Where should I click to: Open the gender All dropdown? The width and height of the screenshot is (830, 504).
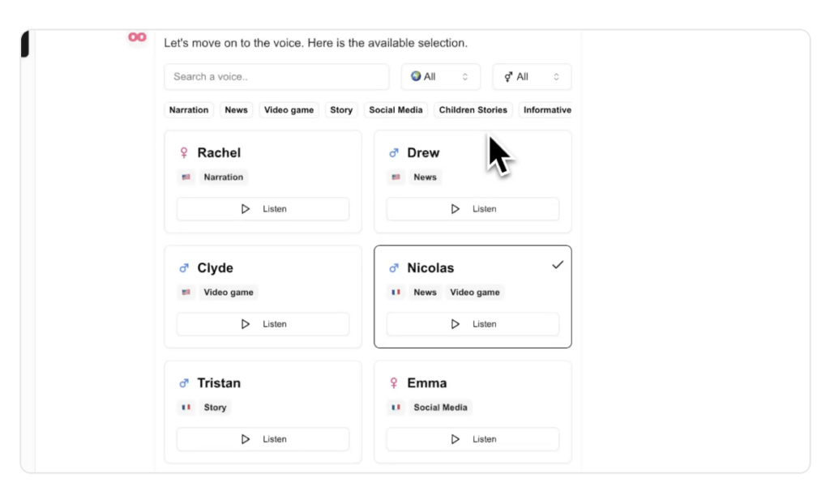(532, 77)
